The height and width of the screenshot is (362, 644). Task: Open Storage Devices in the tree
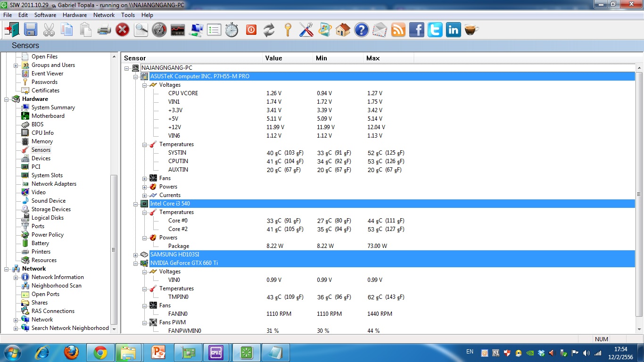[x=51, y=209]
